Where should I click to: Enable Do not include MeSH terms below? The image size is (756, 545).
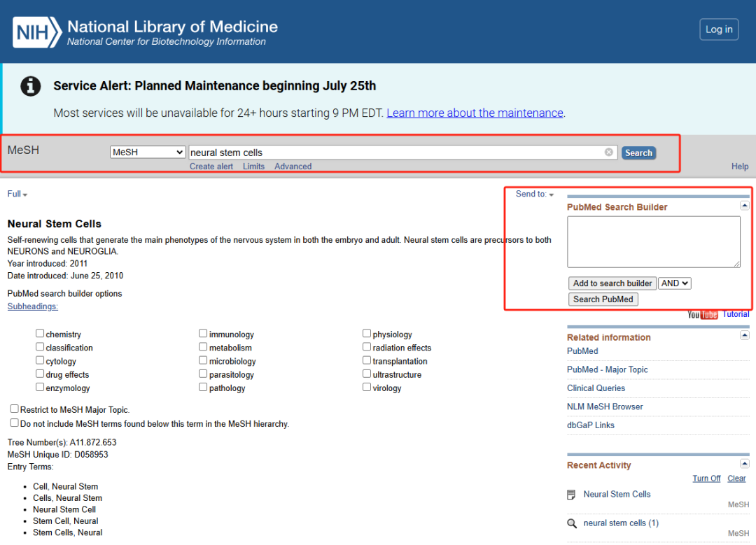point(15,423)
